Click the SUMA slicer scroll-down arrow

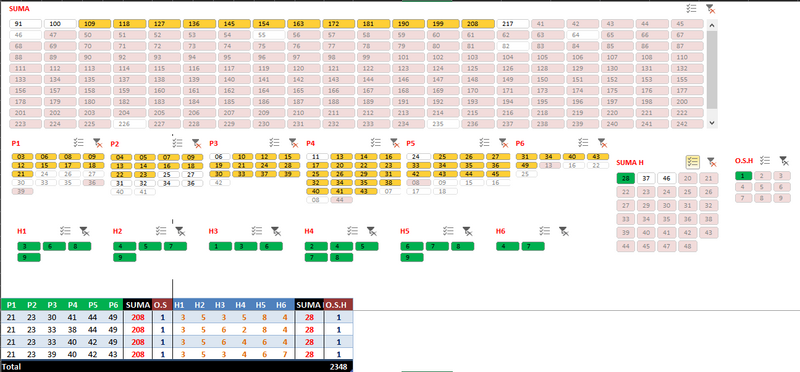tap(712, 123)
